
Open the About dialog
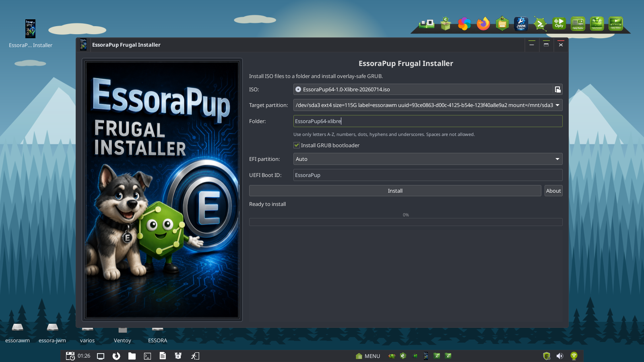[553, 191]
